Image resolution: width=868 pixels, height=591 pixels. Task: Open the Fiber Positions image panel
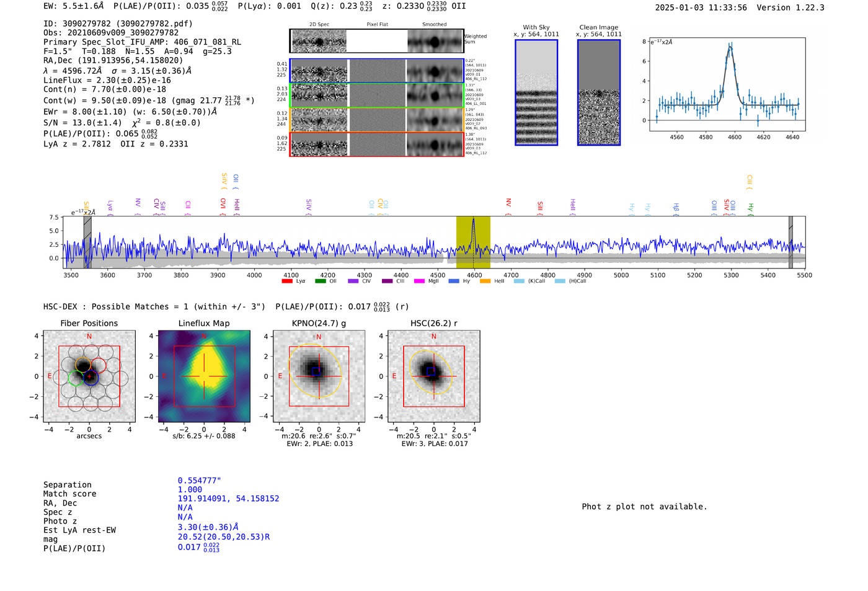89,376
